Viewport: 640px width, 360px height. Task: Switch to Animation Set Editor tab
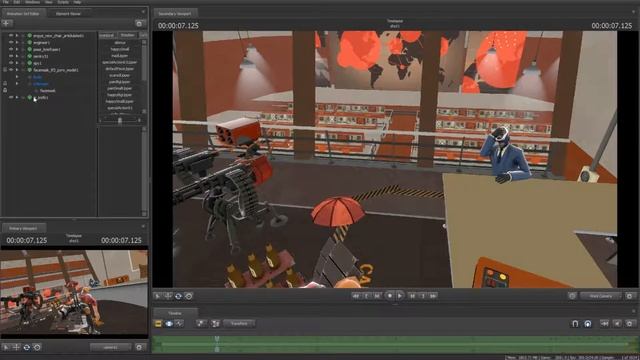click(23, 13)
